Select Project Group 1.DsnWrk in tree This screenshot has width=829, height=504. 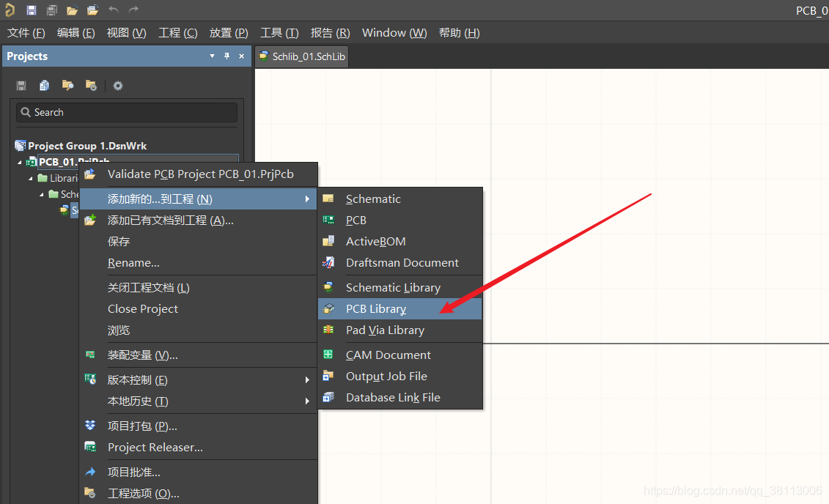pyautogui.click(x=87, y=146)
